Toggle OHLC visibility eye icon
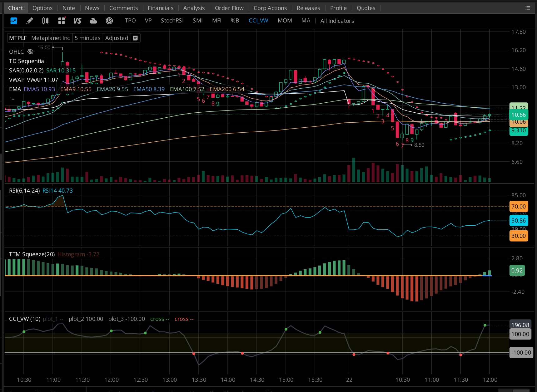Screen dimensions: 537x392 click(x=30, y=51)
